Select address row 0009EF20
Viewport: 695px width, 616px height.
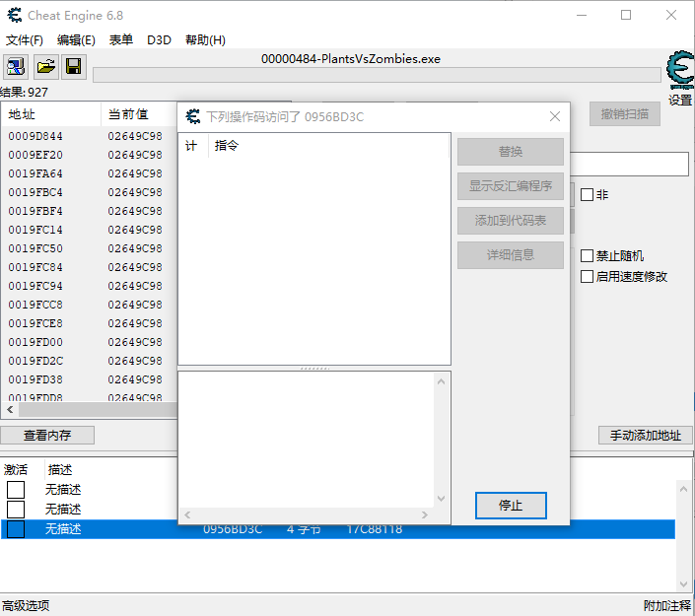tap(89, 155)
